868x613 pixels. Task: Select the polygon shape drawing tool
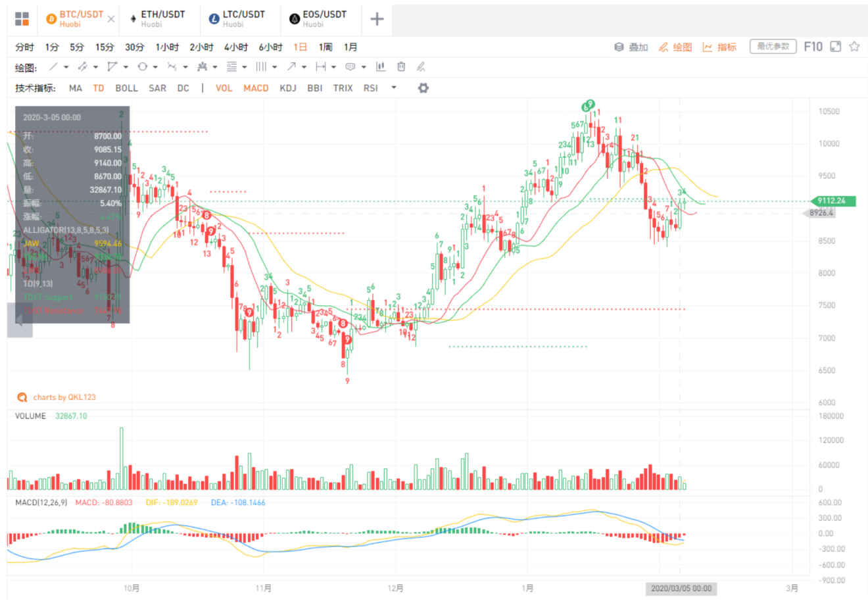click(x=112, y=66)
